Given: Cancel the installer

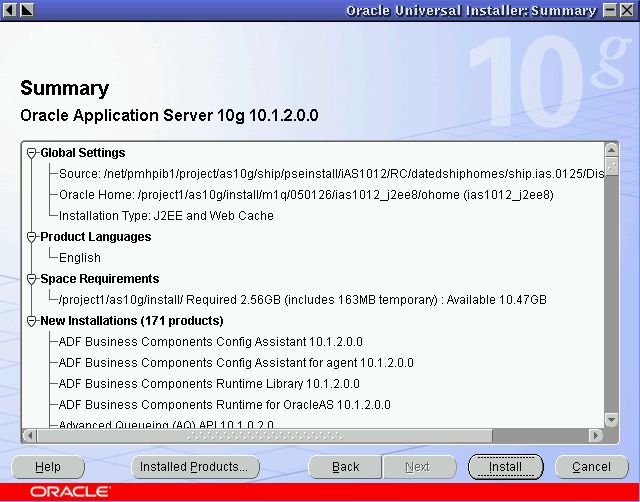Looking at the screenshot, I should click(591, 467).
